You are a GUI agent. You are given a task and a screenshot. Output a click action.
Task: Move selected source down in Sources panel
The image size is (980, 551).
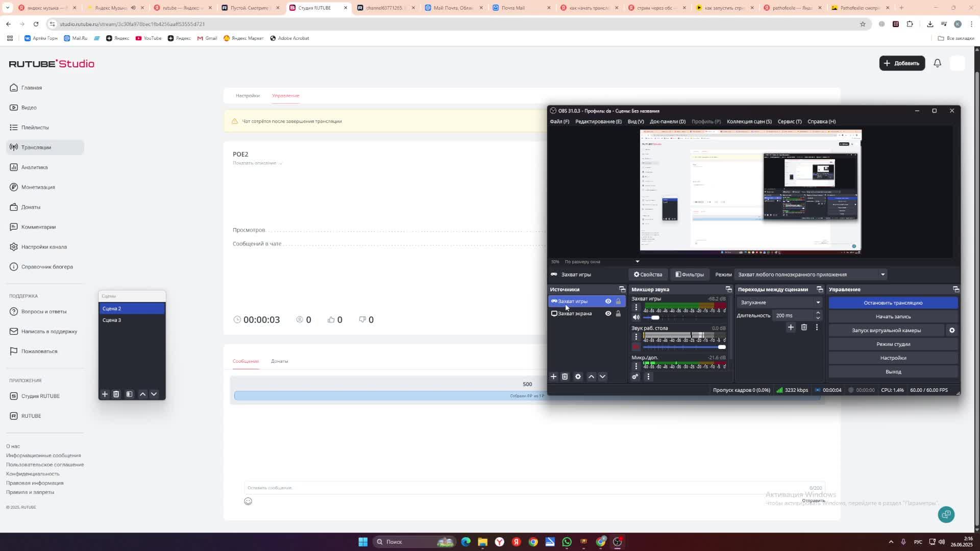(x=602, y=377)
